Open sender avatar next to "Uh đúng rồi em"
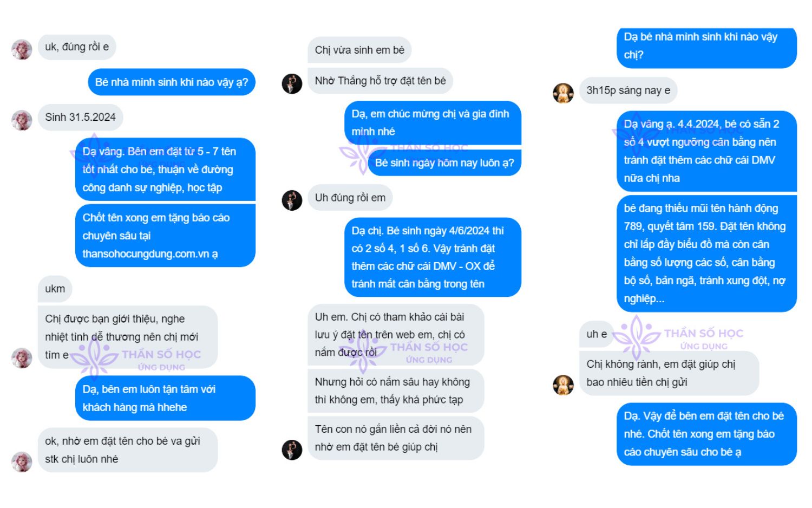 (292, 200)
